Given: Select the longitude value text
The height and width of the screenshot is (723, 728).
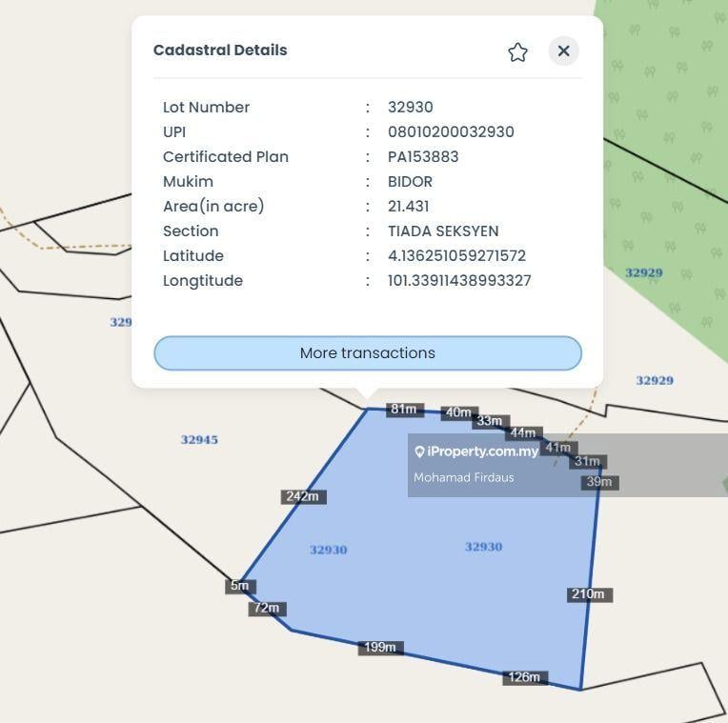Looking at the screenshot, I should tap(459, 280).
